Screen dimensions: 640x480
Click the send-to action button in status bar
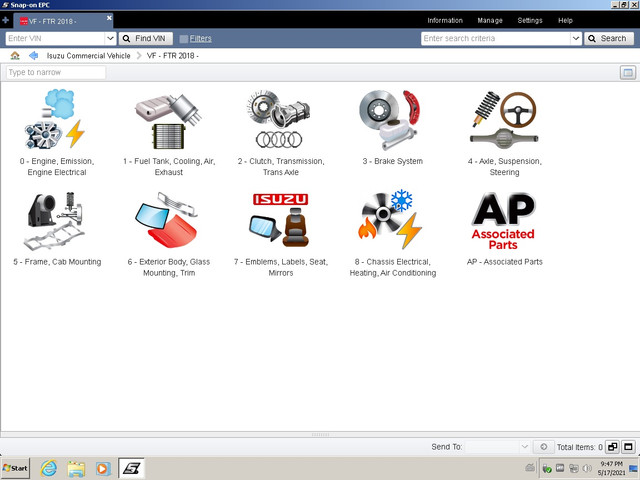pos(543,447)
